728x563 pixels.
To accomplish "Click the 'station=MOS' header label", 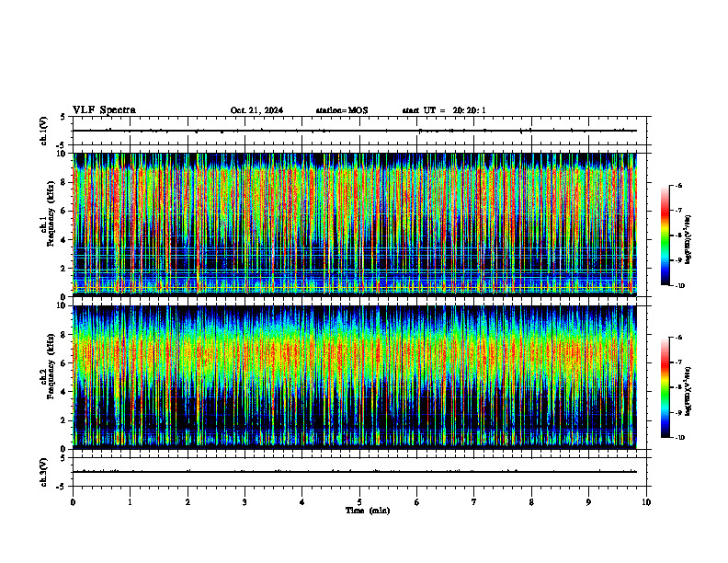I will pos(342,110).
